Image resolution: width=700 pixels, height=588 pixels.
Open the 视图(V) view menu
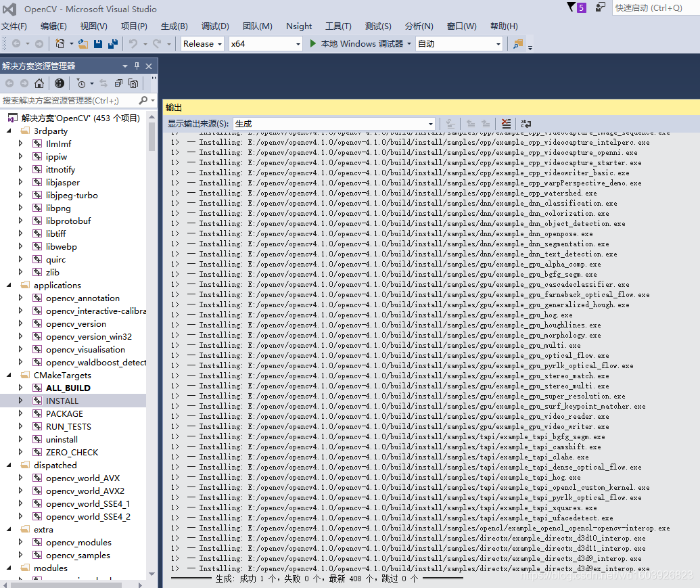coord(94,26)
